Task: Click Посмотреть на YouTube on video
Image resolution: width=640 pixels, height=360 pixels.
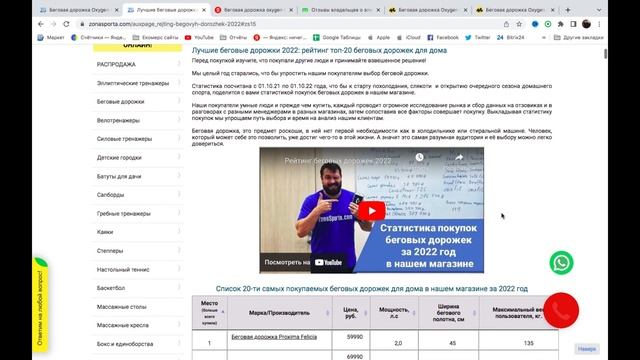Action: pyautogui.click(x=303, y=262)
